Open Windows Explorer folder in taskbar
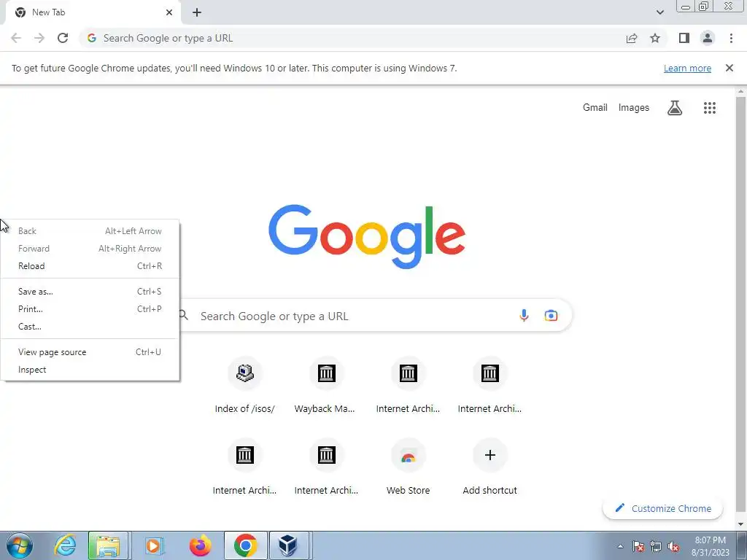 [108, 545]
